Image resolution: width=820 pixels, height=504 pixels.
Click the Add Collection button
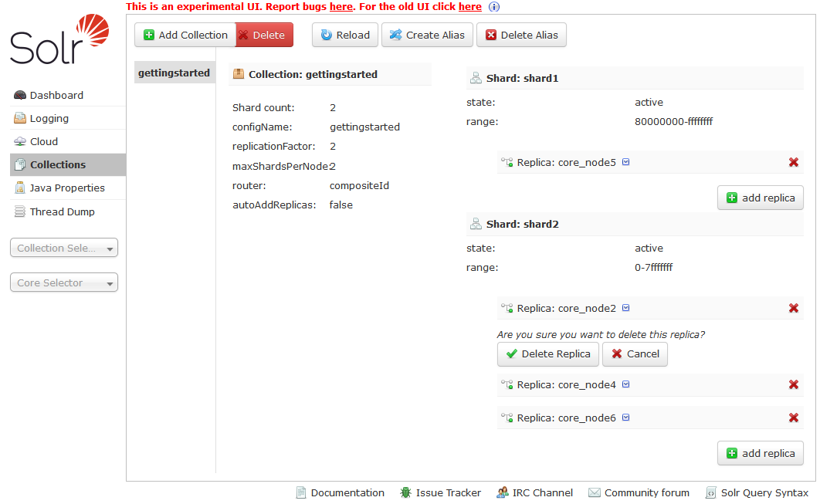185,35
